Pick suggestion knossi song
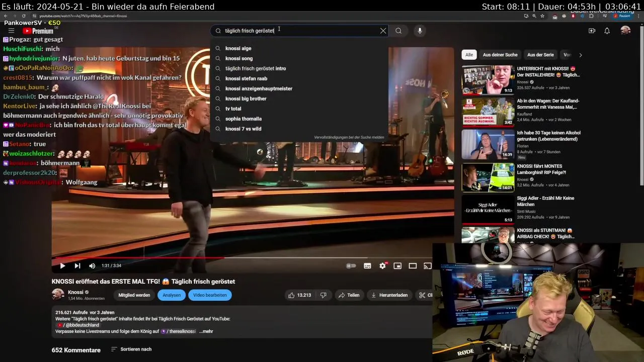This screenshot has height=362, width=644. point(299,58)
